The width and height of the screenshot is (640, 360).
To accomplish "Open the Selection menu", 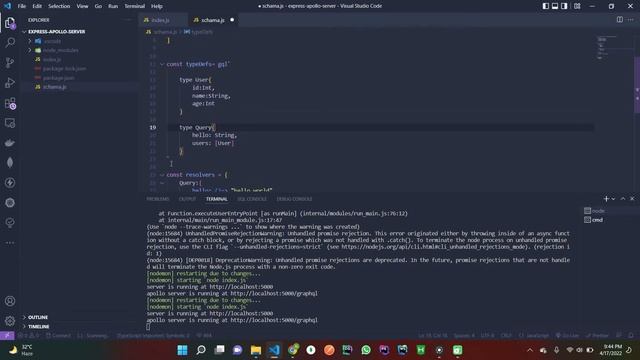I will click(59, 6).
